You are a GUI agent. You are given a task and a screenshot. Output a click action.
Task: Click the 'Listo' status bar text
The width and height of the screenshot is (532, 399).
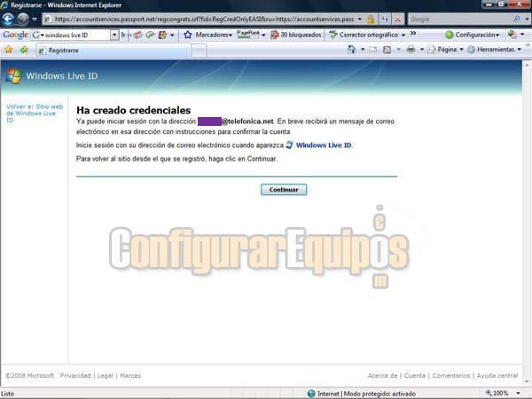8,394
